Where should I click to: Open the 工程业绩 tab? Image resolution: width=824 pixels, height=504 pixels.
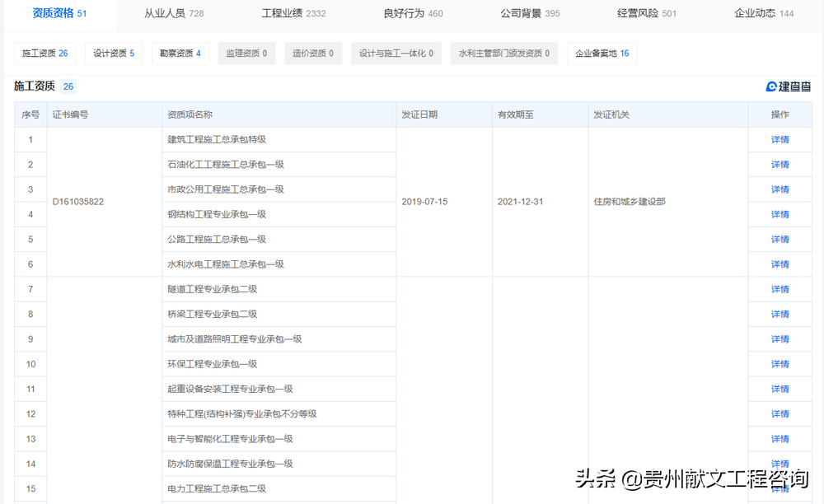[x=293, y=13]
